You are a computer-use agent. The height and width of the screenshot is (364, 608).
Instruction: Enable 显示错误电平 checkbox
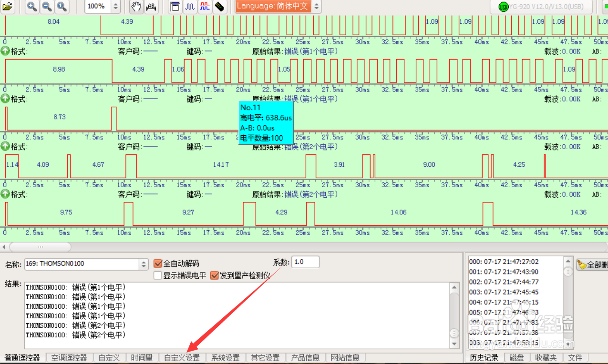point(158,275)
